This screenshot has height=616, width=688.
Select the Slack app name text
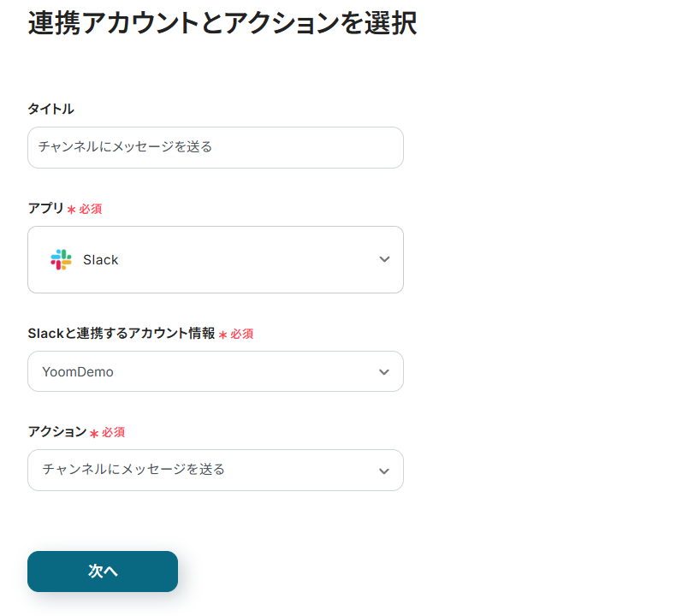(x=101, y=260)
